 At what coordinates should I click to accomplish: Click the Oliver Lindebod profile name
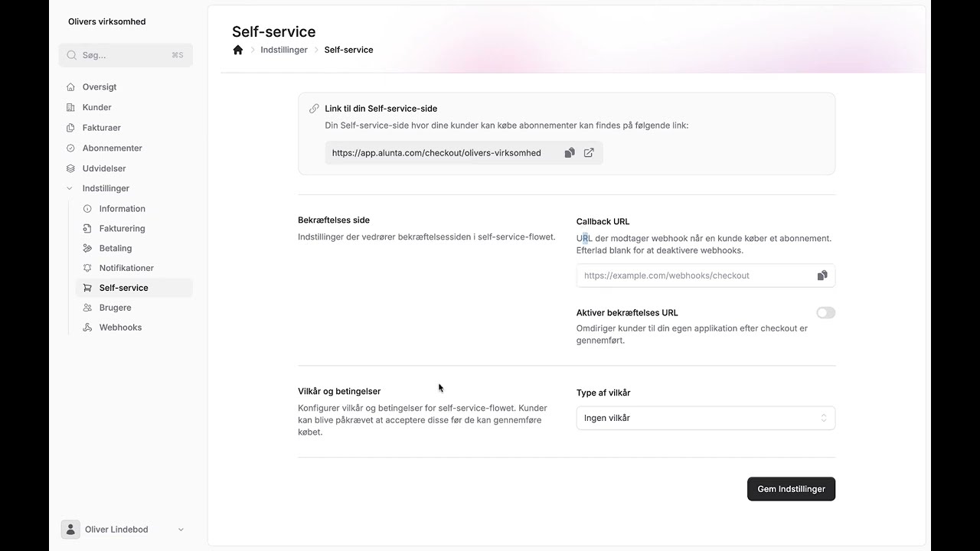click(x=116, y=530)
